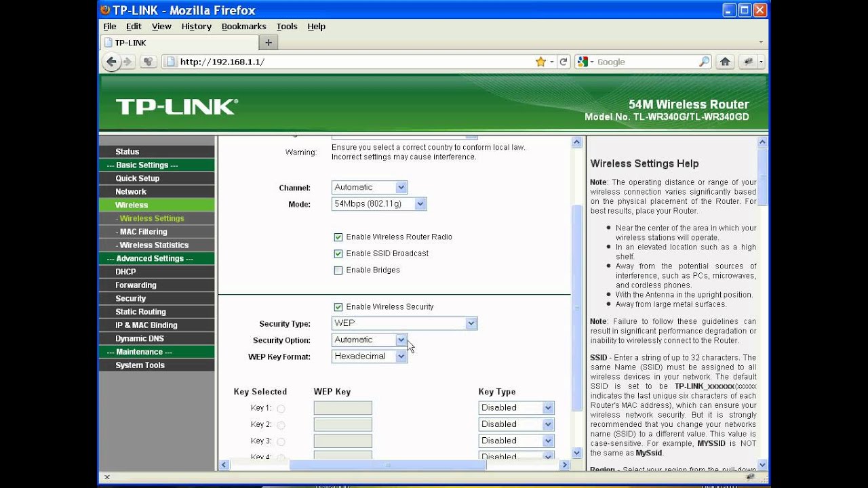868x488 pixels.
Task: Reload the page with the refresh icon
Action: (563, 62)
